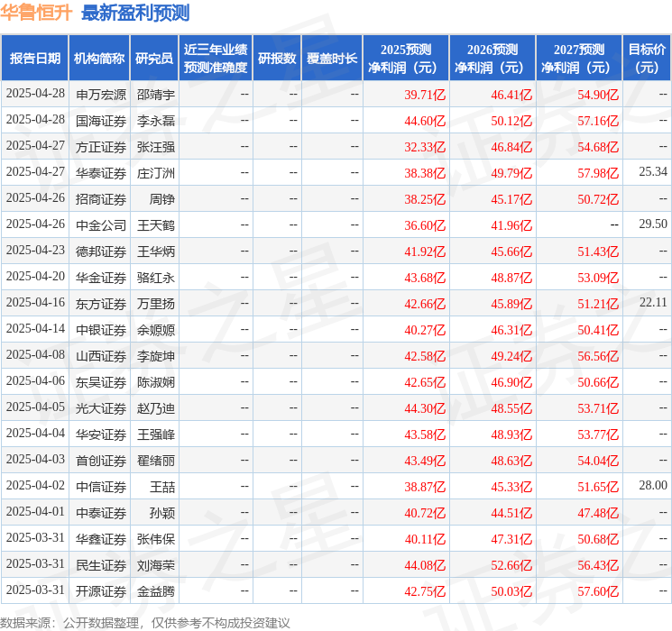Click researcher name 骆红永
Viewport: 672px width, 631px height.
pos(156,278)
